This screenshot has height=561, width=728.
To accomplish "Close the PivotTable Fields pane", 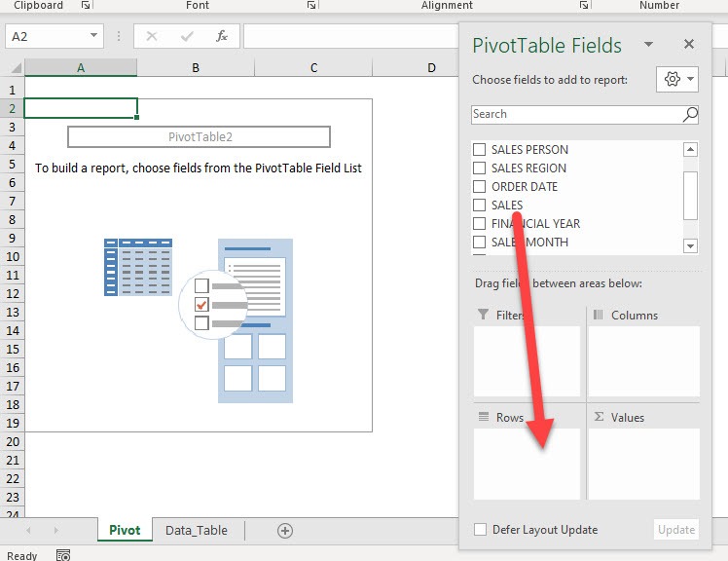I will point(689,44).
